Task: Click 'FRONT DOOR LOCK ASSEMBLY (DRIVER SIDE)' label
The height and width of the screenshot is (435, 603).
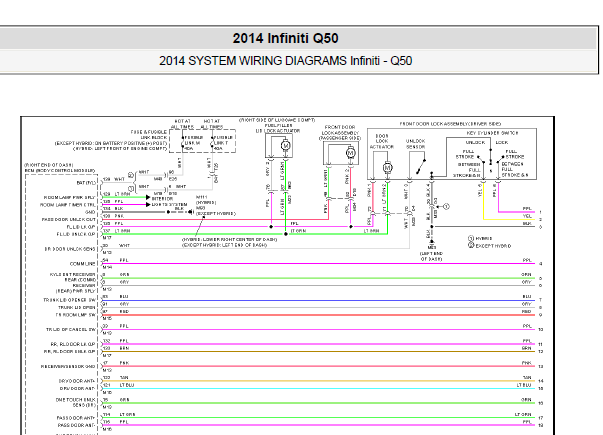Action: point(450,124)
